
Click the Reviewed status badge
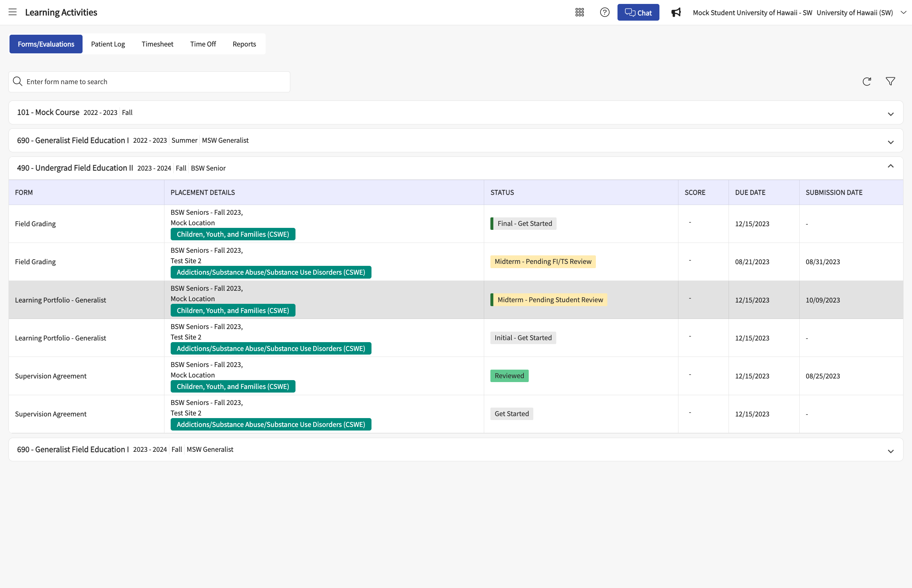509,376
